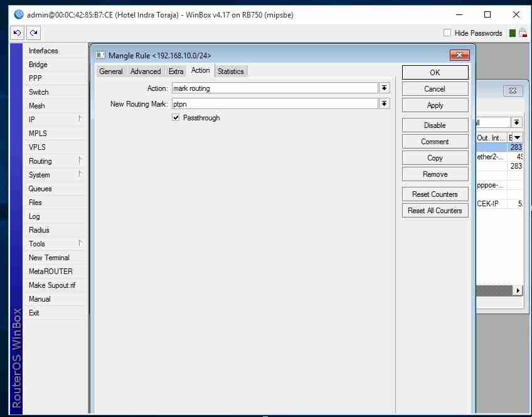Open the Switch menu entry
Screen dimensions: 532x417
click(x=55, y=92)
